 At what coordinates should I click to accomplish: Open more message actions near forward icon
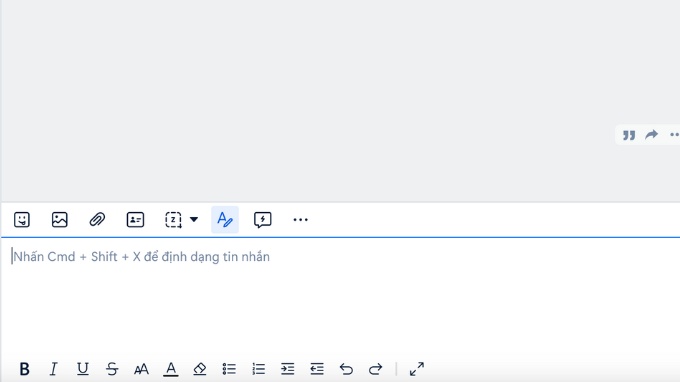[674, 135]
